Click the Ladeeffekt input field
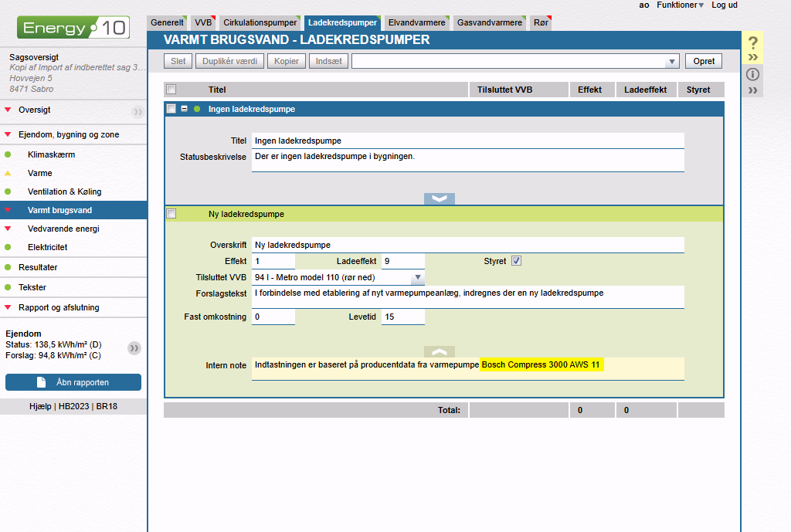The width and height of the screenshot is (791, 532). pyautogui.click(x=402, y=261)
